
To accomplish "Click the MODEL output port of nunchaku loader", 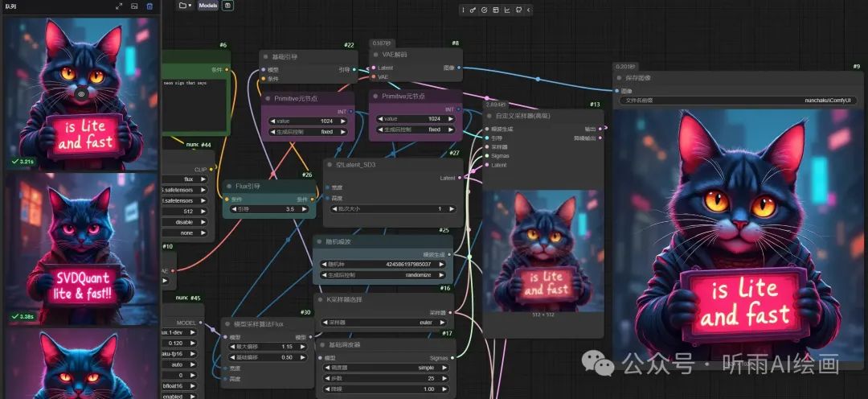I will (x=200, y=323).
